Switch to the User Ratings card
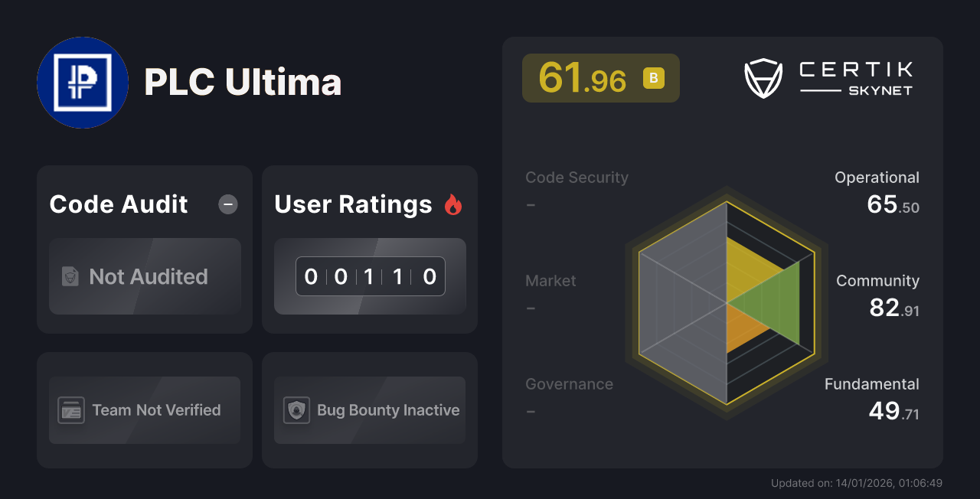The width and height of the screenshot is (980, 499). click(369, 249)
